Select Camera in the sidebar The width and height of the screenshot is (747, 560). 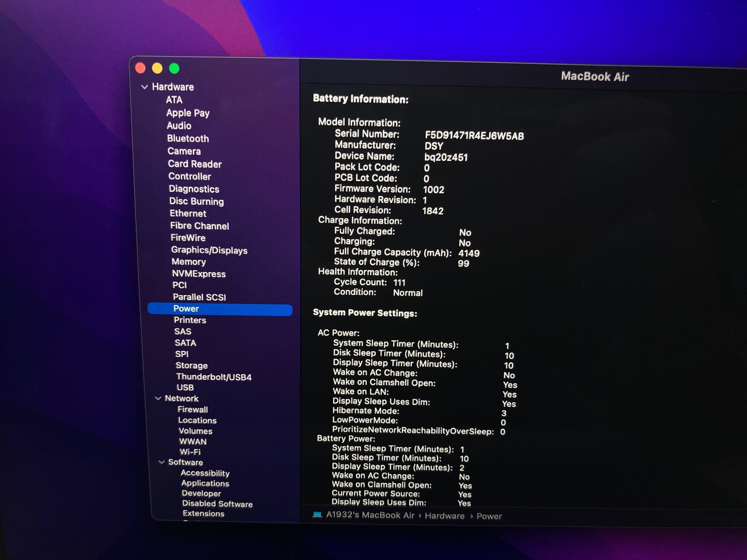pos(184,151)
